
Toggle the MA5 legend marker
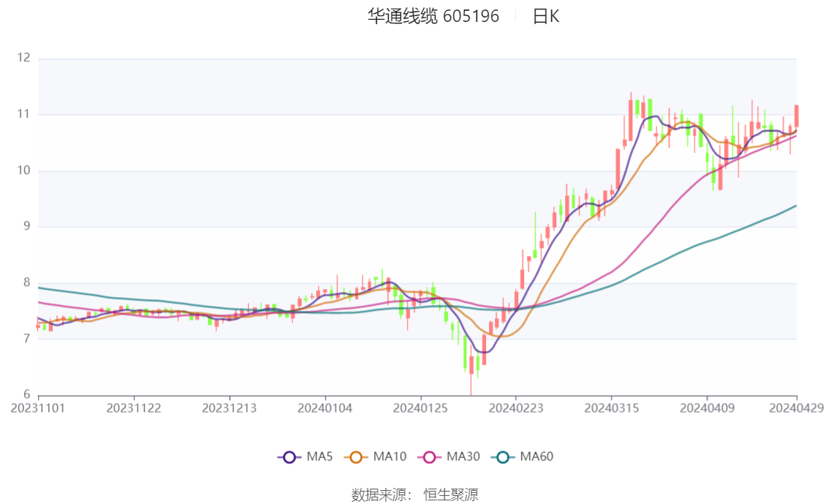pyautogui.click(x=289, y=457)
